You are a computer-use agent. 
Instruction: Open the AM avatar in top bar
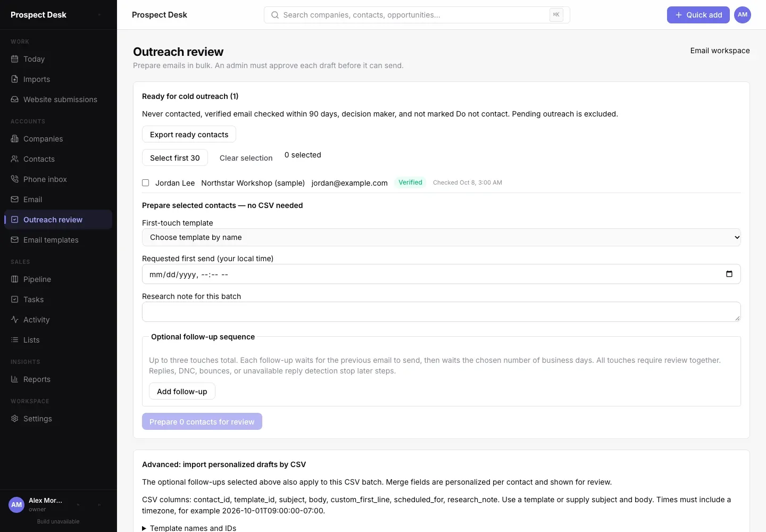[743, 15]
